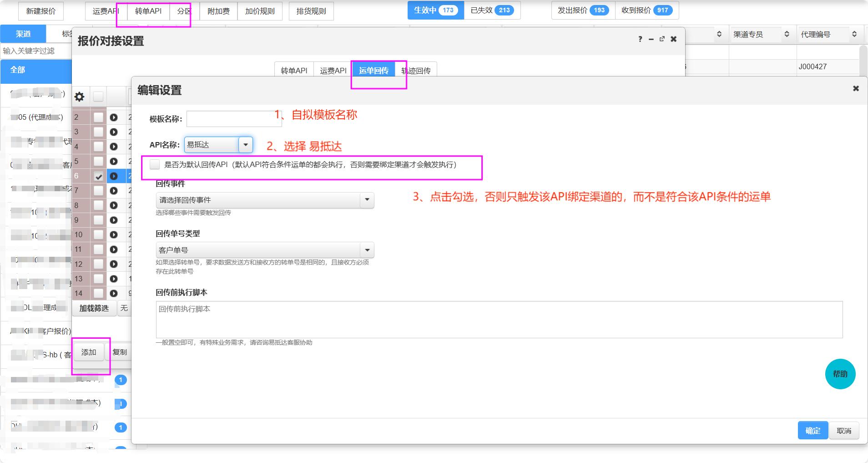868x463 pixels.
Task: Click the 复制 button
Action: [x=120, y=352]
